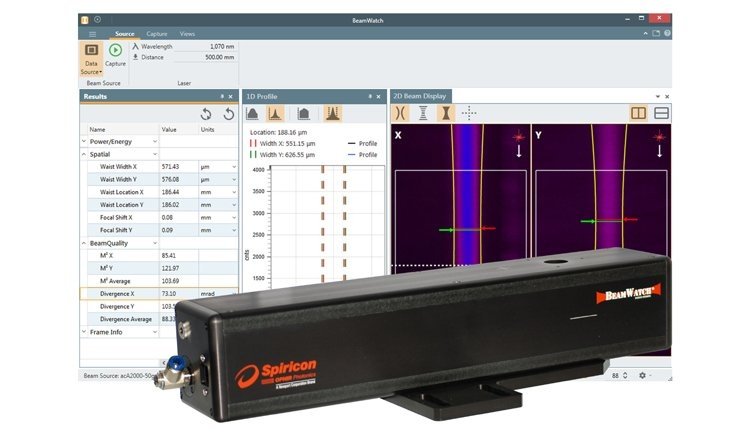
Task: Open units dropdown for Waist Width X
Action: pyautogui.click(x=233, y=166)
